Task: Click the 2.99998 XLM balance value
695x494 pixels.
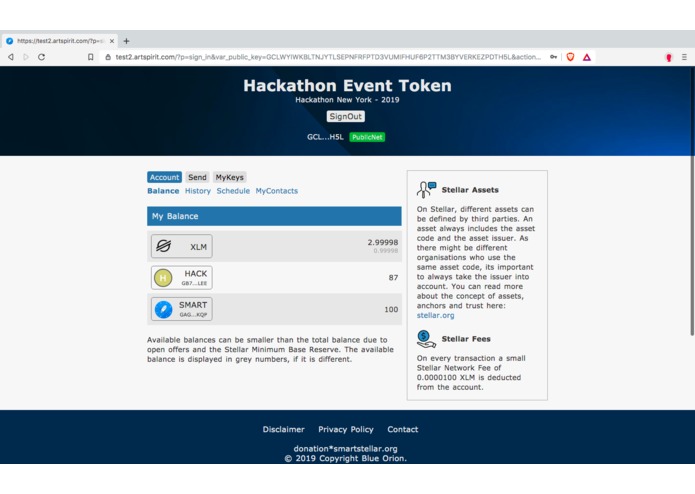Action: [383, 242]
